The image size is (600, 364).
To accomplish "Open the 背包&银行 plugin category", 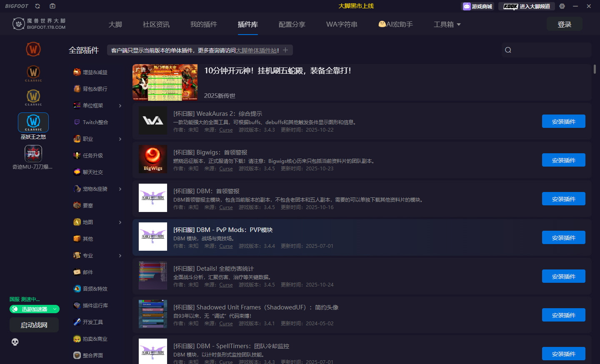I will coord(90,89).
